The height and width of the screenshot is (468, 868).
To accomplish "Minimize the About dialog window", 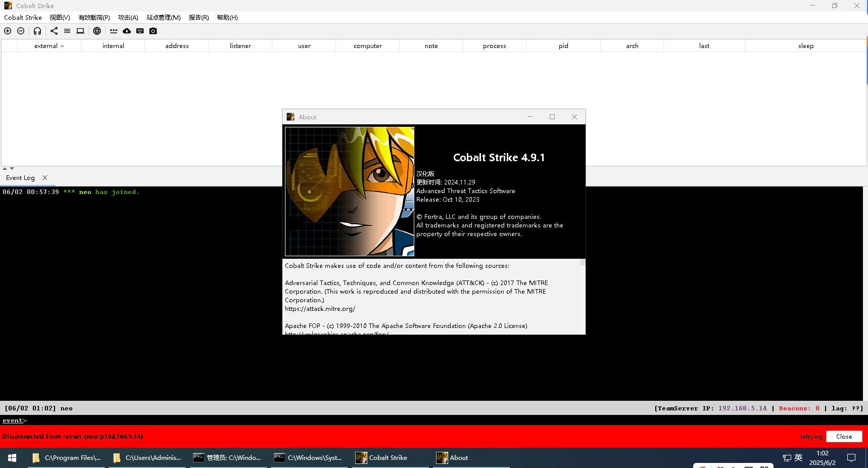I will click(530, 117).
